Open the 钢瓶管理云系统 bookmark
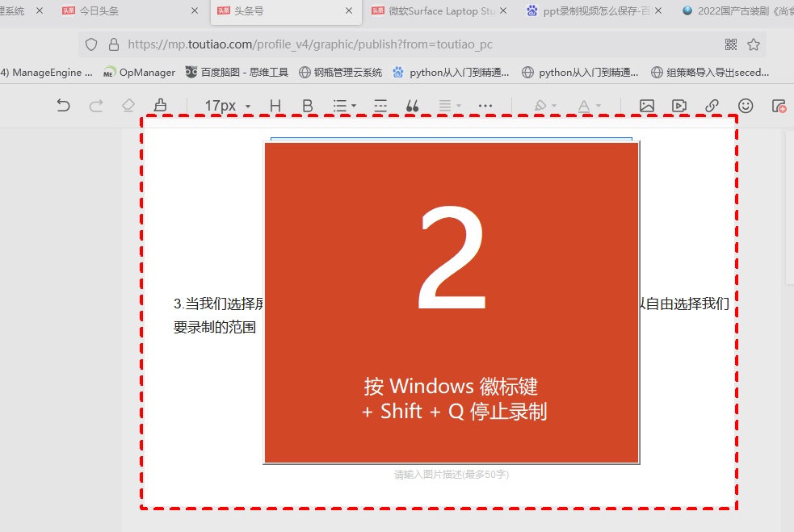 [x=340, y=73]
